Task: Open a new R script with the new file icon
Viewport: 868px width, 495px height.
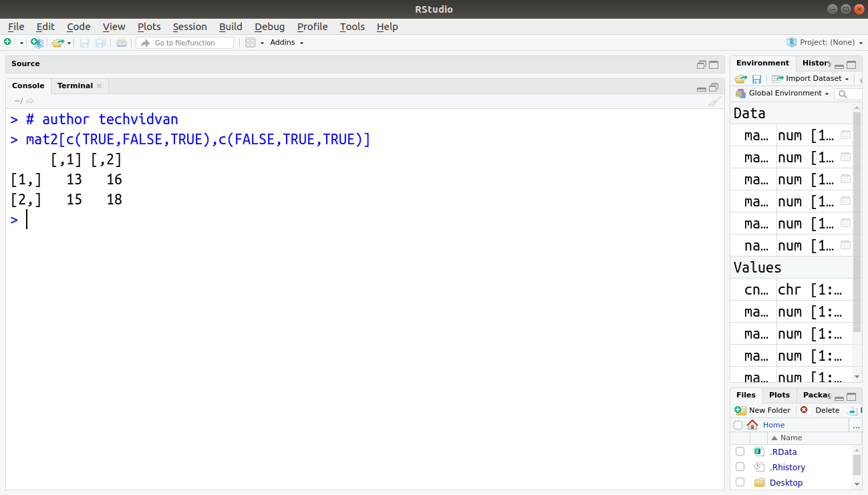Action: point(9,42)
